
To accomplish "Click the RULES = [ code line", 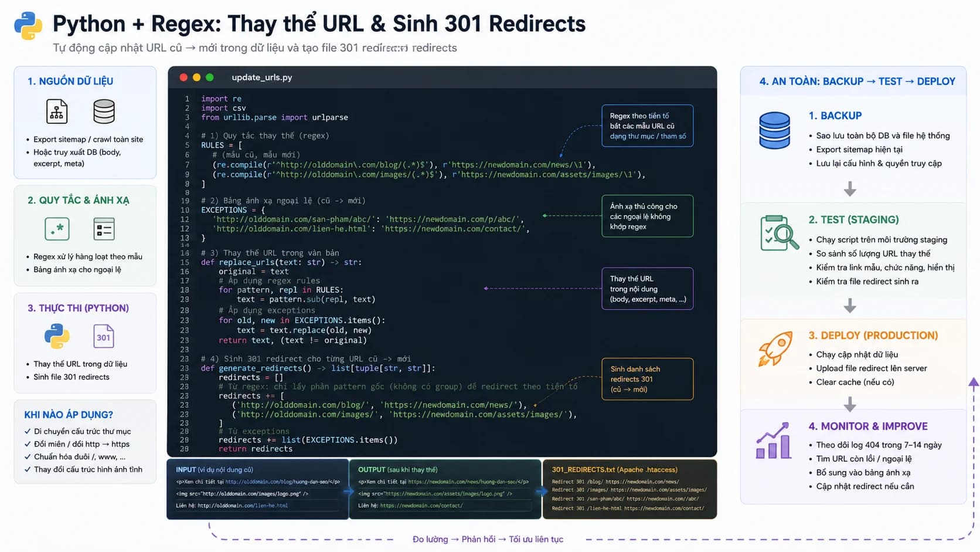I will click(x=222, y=145).
